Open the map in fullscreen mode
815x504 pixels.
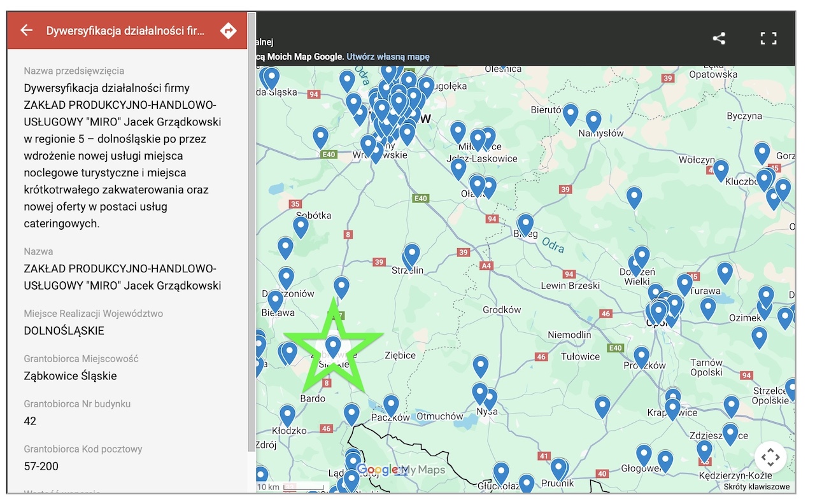click(769, 38)
